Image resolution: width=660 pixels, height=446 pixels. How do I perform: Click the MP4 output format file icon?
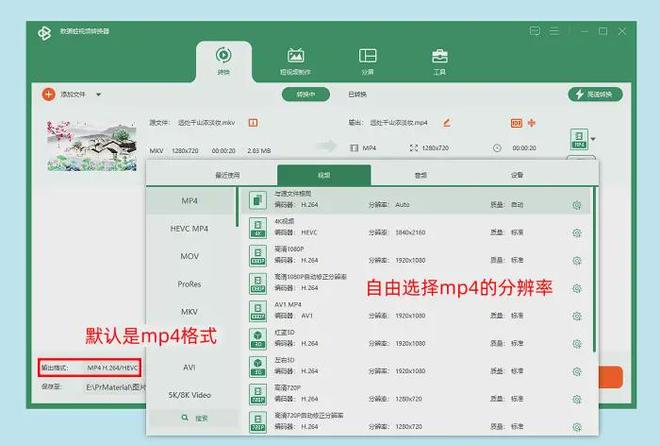(x=579, y=139)
